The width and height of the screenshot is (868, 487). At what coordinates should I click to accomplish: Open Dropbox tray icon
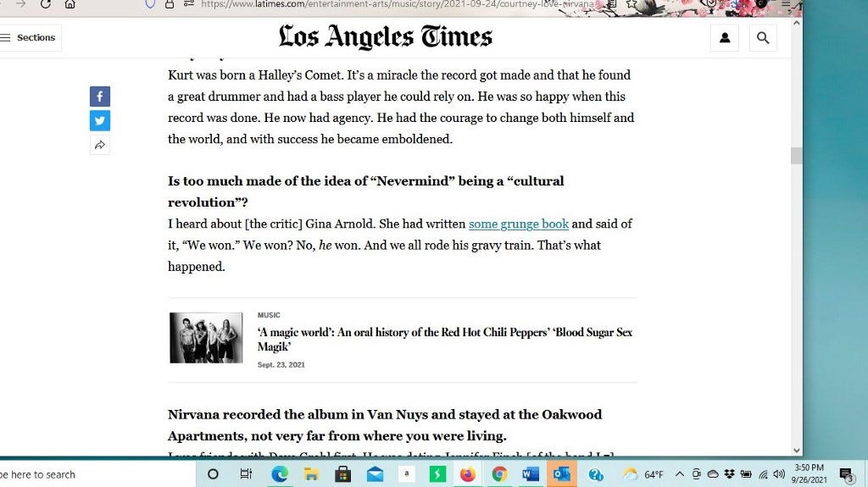coord(729,474)
